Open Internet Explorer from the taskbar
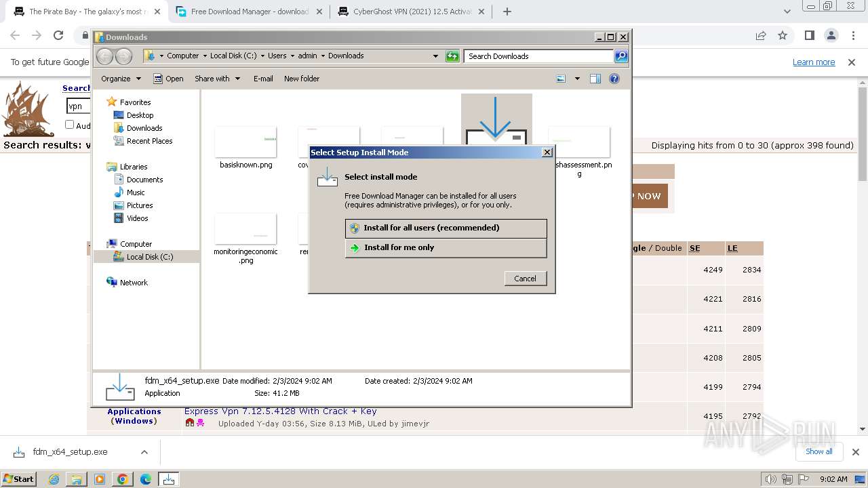The image size is (868, 488). (54, 479)
